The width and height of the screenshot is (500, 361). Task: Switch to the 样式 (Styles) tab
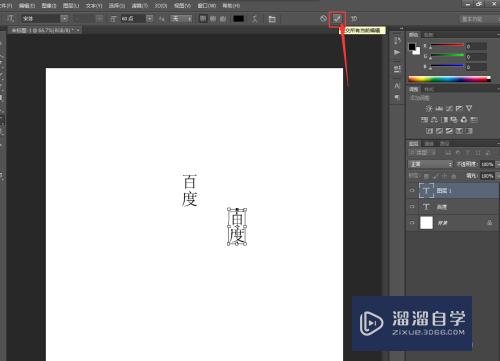429,89
